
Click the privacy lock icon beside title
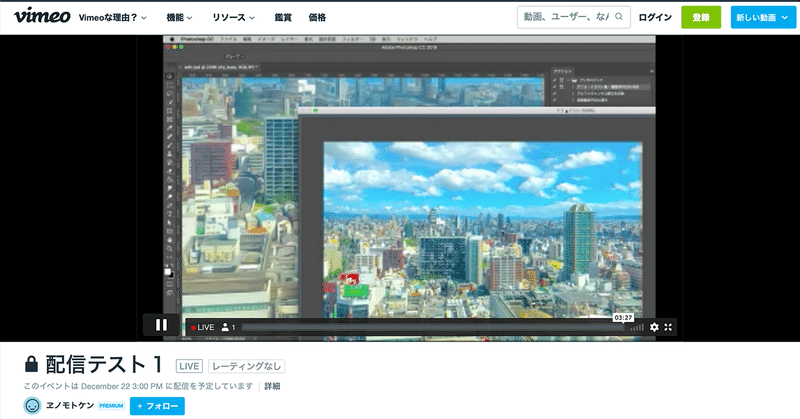[x=31, y=364]
